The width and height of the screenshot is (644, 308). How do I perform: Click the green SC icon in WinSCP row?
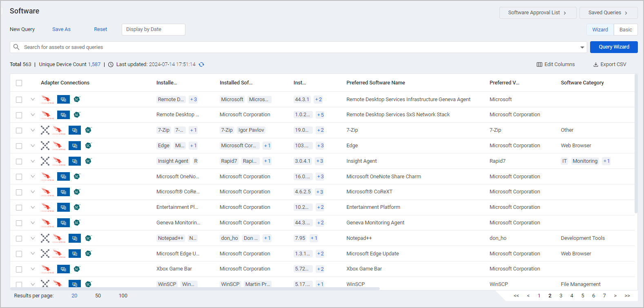89,284
